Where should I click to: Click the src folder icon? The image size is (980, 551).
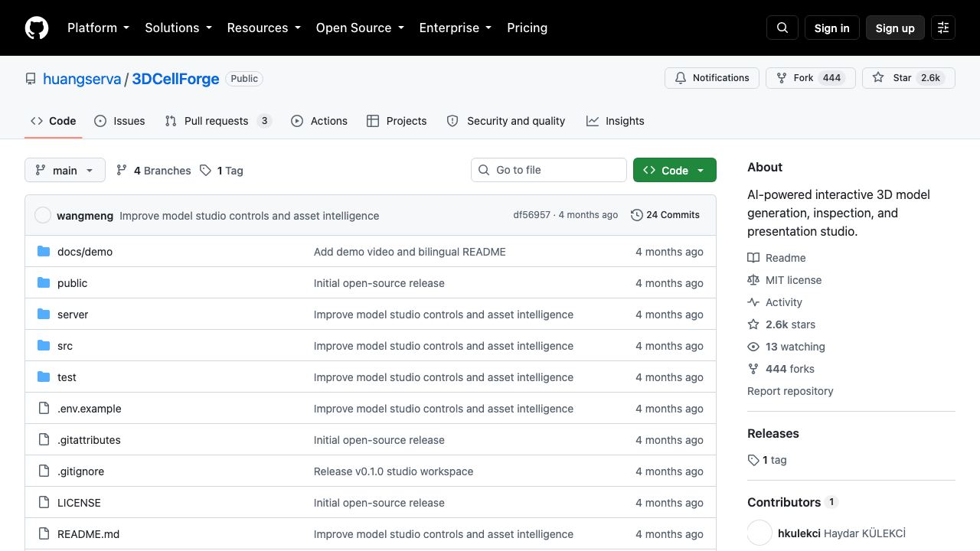coord(44,346)
